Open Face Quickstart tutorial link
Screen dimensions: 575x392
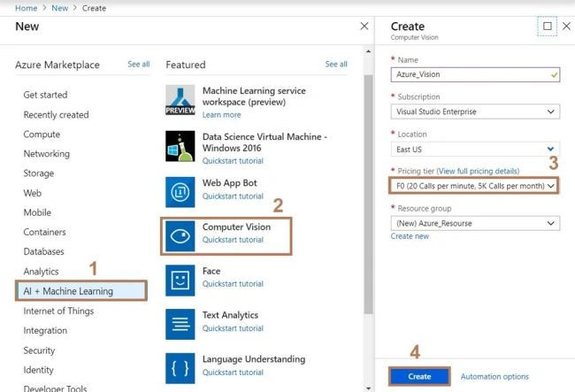pyautogui.click(x=233, y=284)
